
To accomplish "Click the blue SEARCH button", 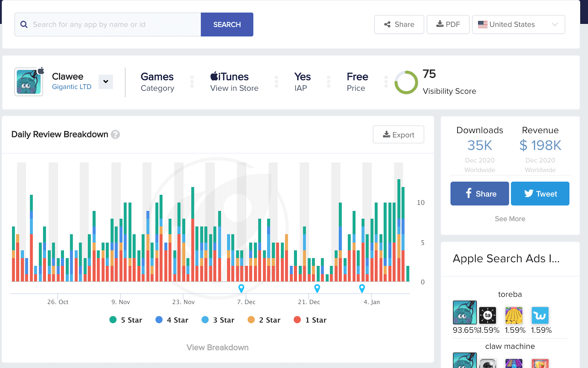I will click(x=227, y=25).
